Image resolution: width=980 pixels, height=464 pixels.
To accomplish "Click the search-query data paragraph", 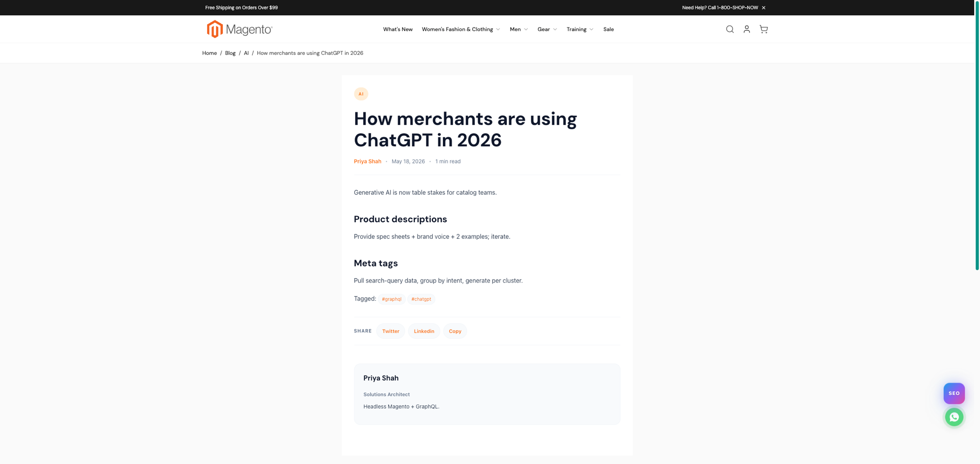I will point(439,281).
